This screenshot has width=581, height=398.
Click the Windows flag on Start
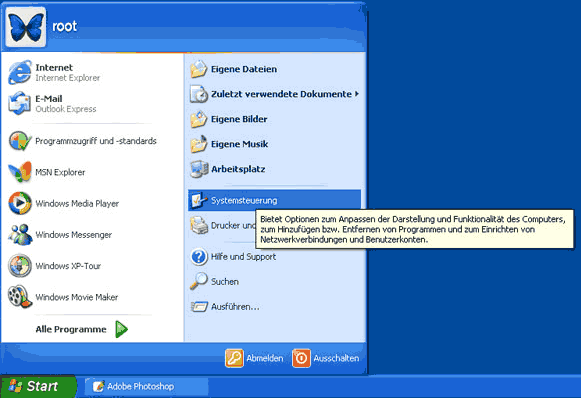[15, 386]
